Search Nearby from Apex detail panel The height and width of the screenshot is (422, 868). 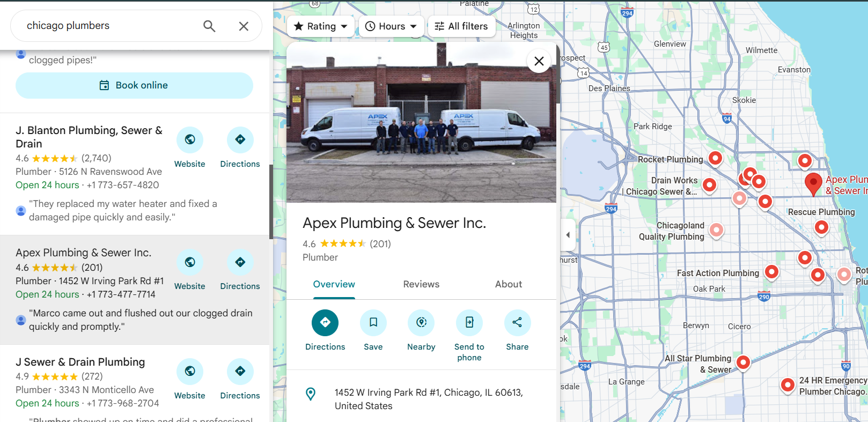pyautogui.click(x=421, y=323)
